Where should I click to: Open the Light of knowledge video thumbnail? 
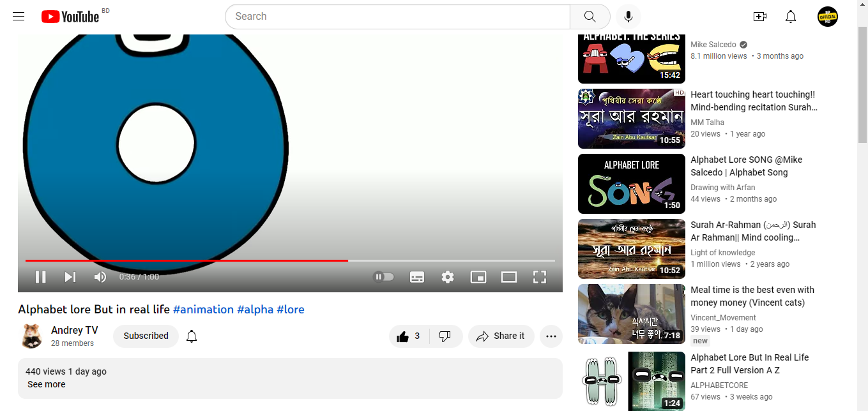[x=632, y=249]
